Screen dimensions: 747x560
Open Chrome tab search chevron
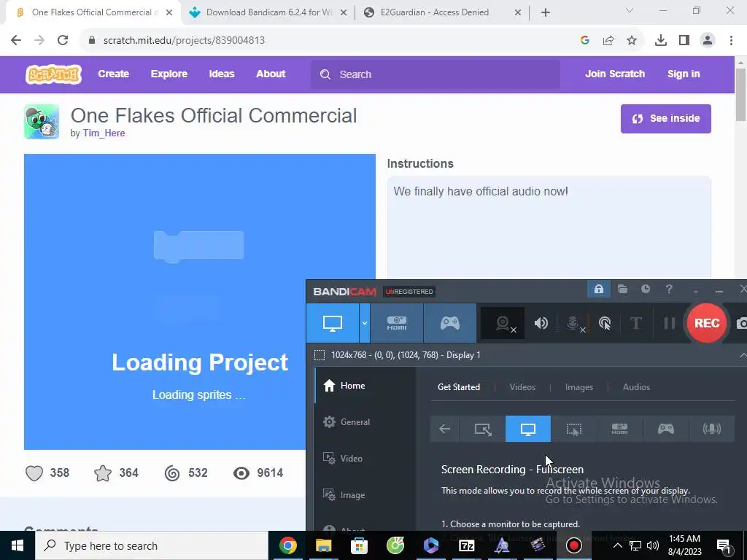[x=630, y=10]
